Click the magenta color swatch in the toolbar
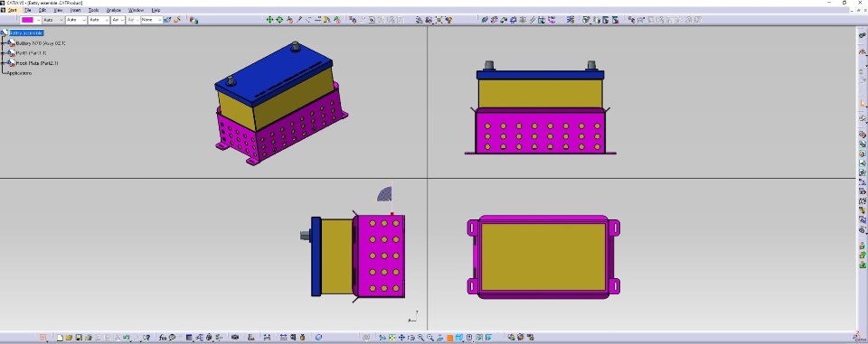The image size is (868, 344). pyautogui.click(x=27, y=20)
